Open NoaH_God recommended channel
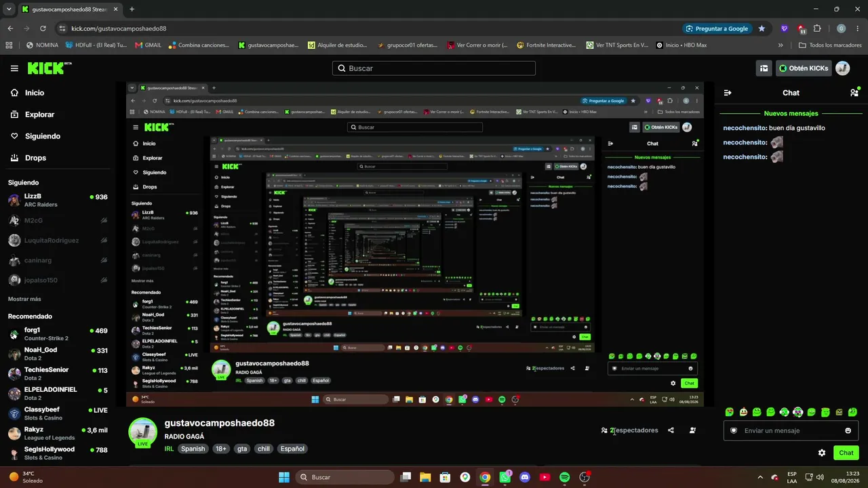Viewport: 868px width, 488px height. [x=58, y=354]
